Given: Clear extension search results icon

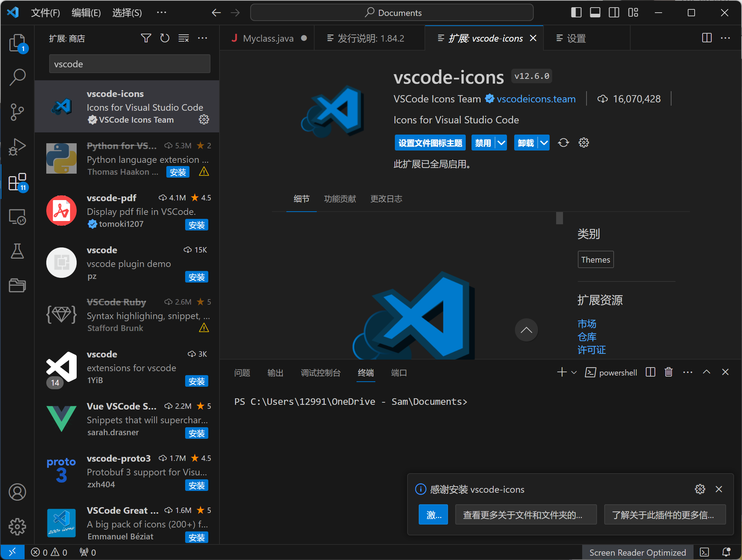Looking at the screenshot, I should pyautogui.click(x=184, y=38).
